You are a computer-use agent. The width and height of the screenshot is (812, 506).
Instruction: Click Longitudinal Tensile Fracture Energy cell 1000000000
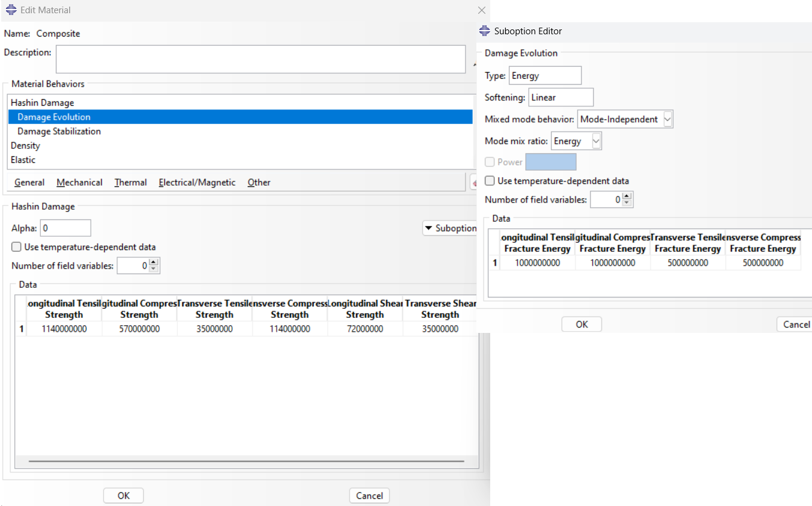pos(538,263)
